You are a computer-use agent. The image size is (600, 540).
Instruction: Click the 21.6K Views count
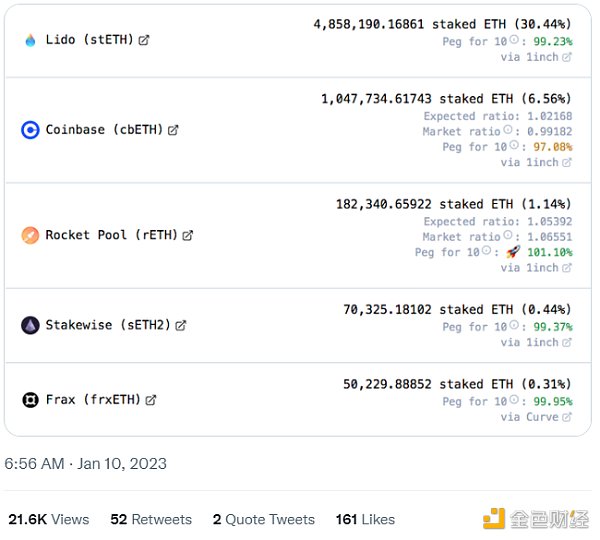(x=48, y=519)
